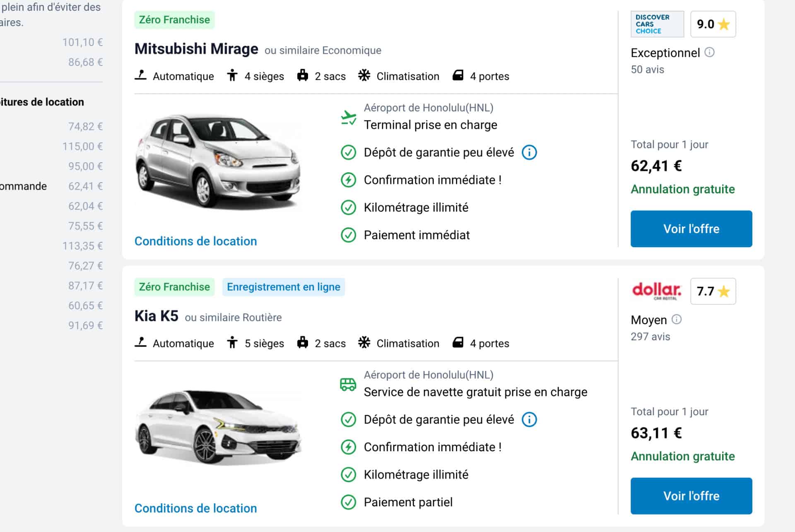
Task: Click the Enregistrement en ligne tag
Action: 283,287
